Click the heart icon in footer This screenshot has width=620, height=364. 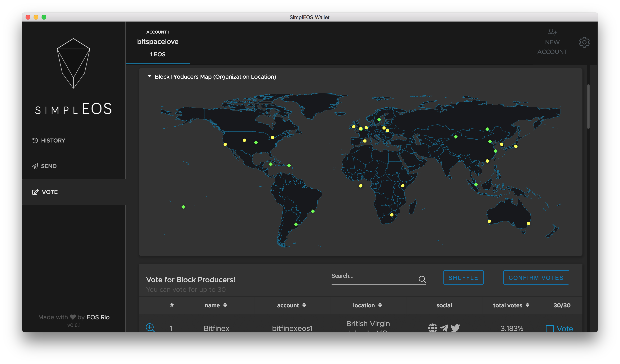(73, 317)
